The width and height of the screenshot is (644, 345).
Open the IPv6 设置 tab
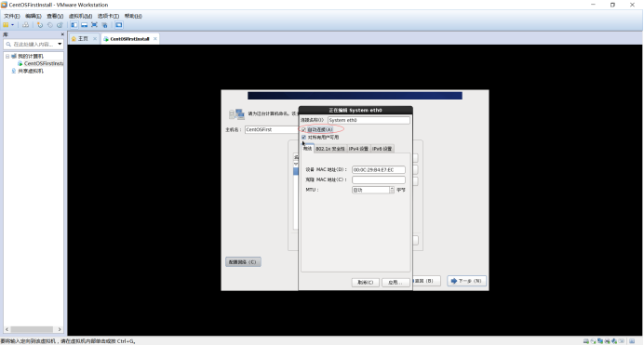[x=382, y=149]
